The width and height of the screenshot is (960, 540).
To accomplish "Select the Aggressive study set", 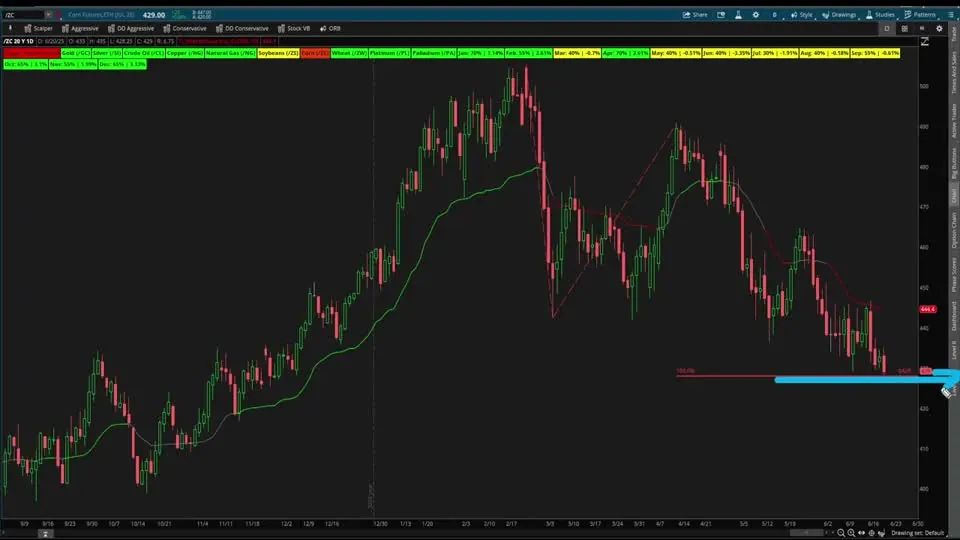I will (80, 28).
